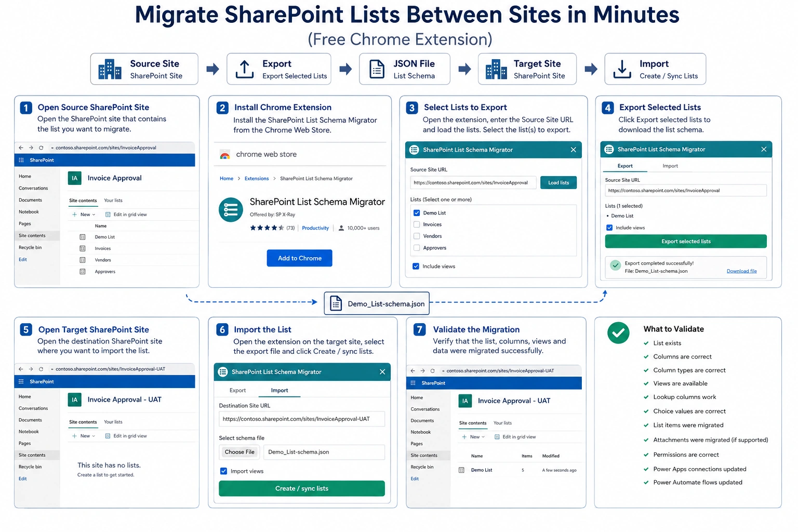Open Documents in Open Target SharePoint Site navigation

tap(30, 420)
